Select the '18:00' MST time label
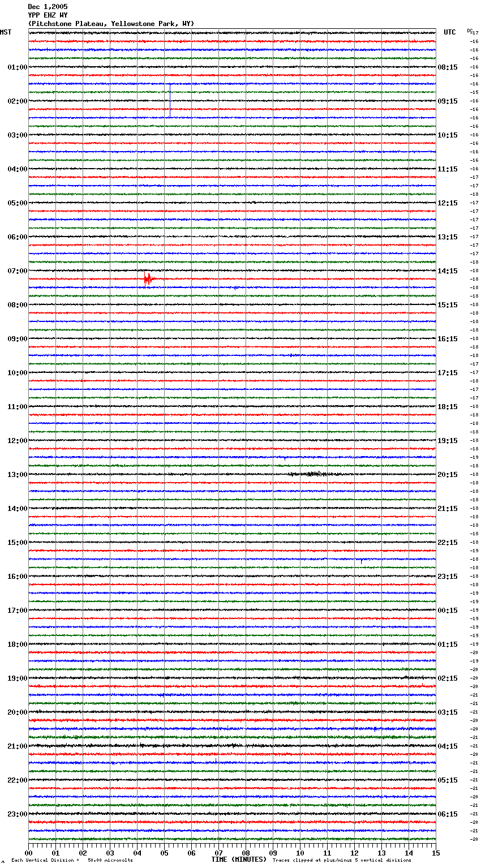Viewport: 481px width, 868px height. coord(18,644)
